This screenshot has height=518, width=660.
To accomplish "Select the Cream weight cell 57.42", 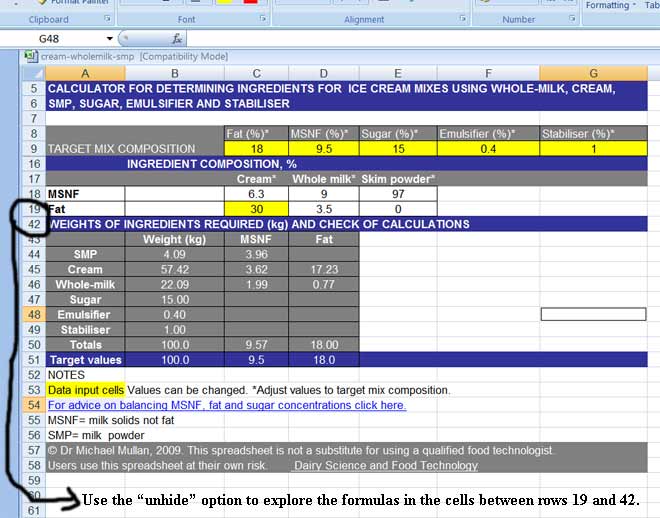I will 175,269.
